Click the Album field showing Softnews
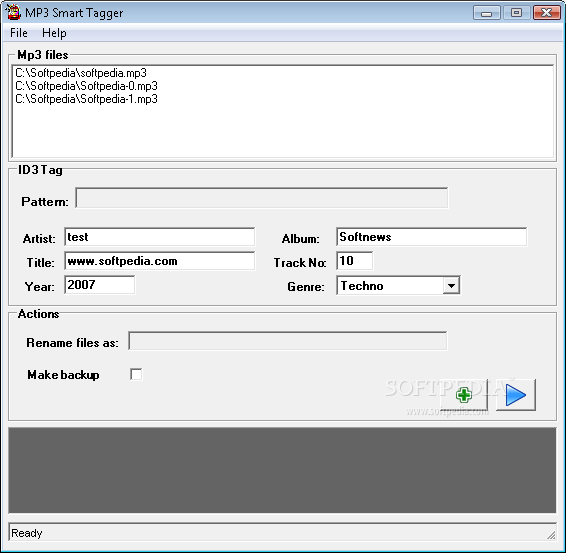This screenshot has height=553, width=566. tap(431, 237)
